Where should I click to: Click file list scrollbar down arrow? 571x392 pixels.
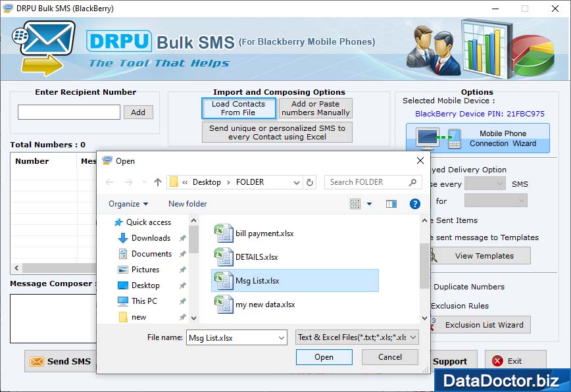tap(424, 318)
